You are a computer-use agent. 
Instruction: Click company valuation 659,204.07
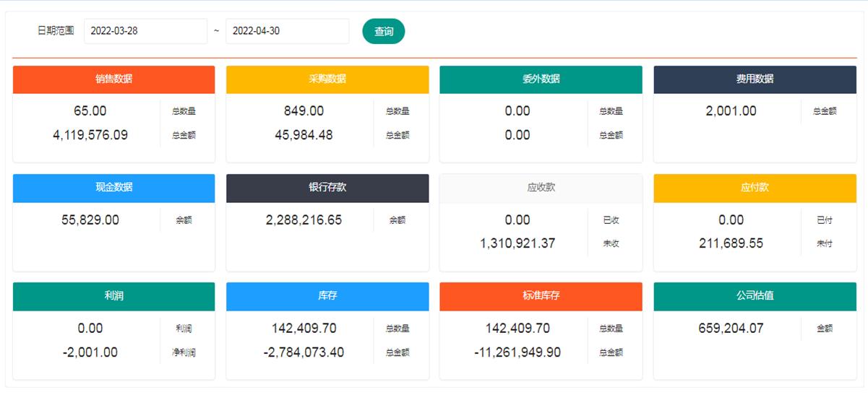[731, 329]
